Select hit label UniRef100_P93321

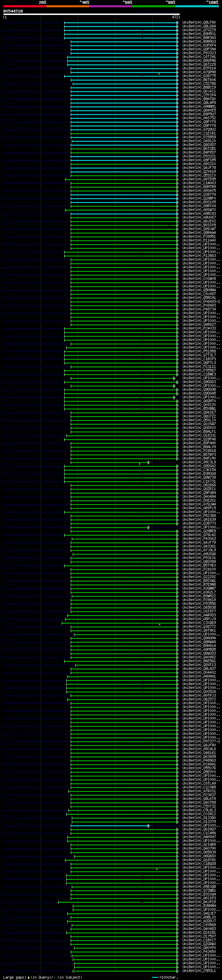[199, 156]
